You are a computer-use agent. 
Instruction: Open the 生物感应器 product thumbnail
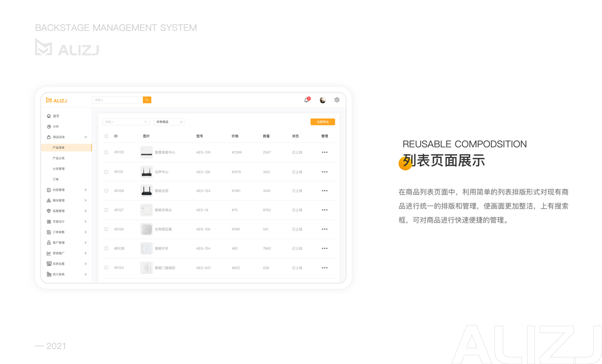click(x=146, y=229)
